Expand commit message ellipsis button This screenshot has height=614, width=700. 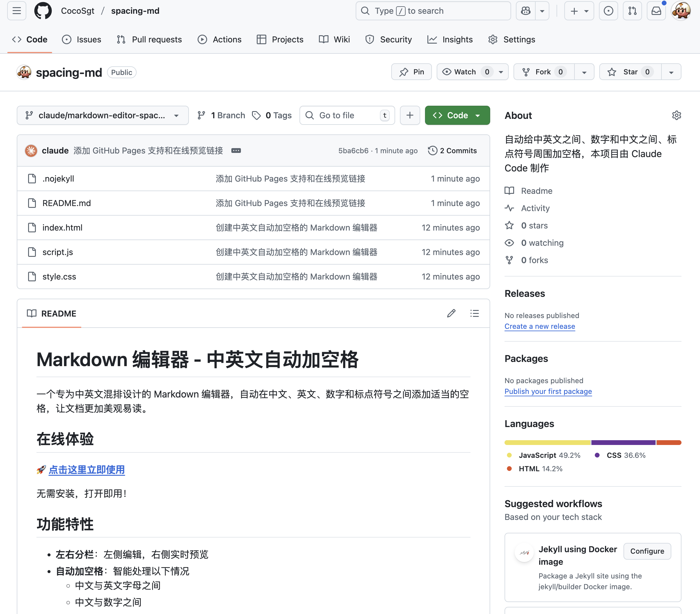pyautogui.click(x=236, y=151)
